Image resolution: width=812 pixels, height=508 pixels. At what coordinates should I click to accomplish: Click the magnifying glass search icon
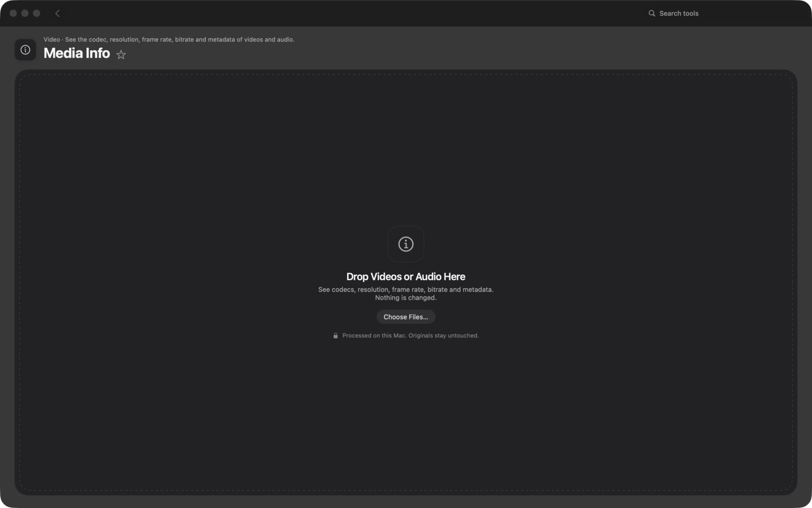[x=652, y=13]
